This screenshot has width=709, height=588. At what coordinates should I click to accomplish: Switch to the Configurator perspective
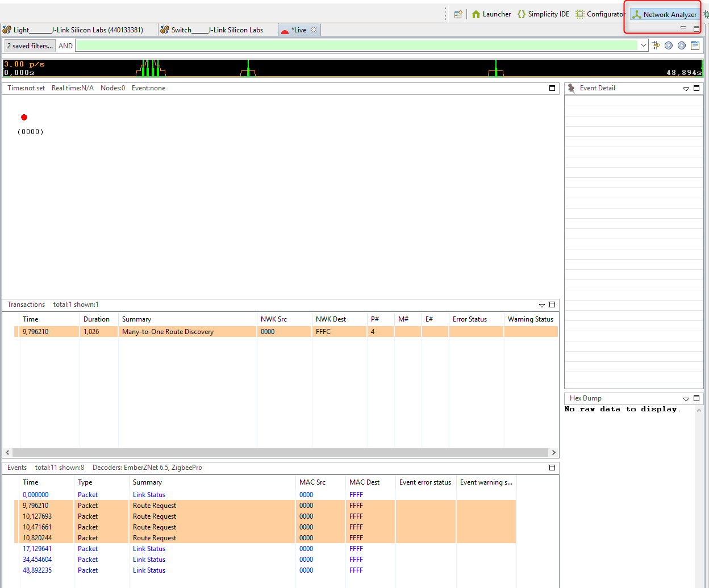(x=600, y=14)
